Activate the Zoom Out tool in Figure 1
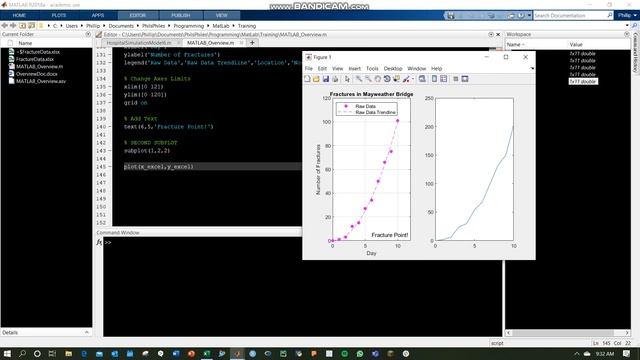The height and width of the screenshot is (360, 640). (368, 79)
